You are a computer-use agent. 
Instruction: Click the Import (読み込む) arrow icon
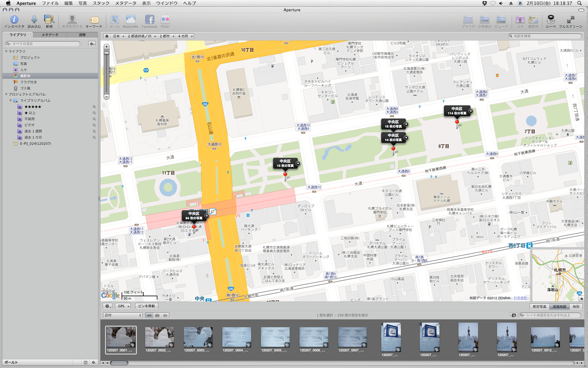pyautogui.click(x=34, y=20)
